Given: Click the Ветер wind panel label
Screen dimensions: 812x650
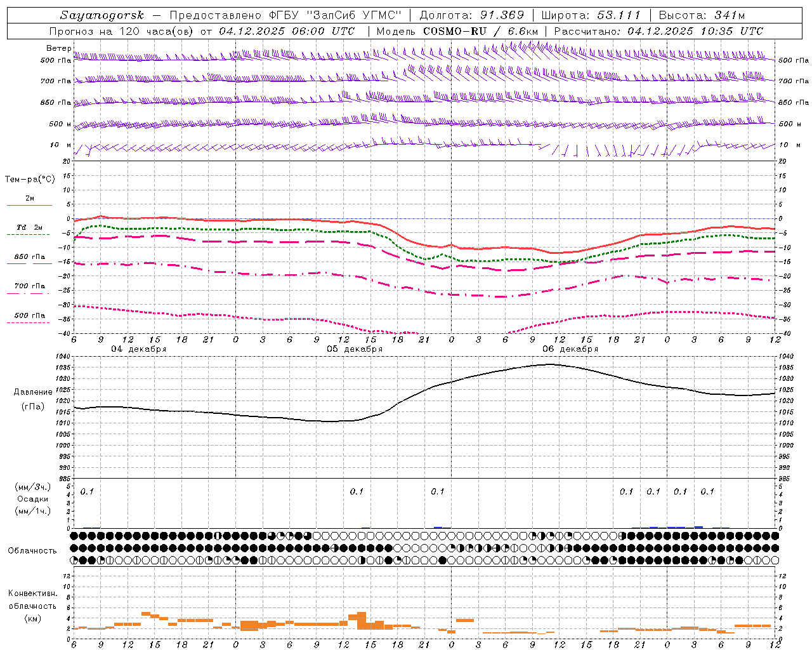Looking at the screenshot, I should 59,48.
